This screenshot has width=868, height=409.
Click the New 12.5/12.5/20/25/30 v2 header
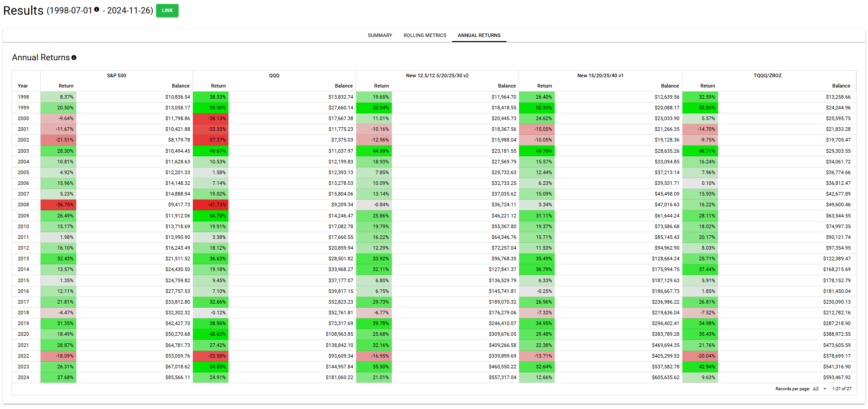click(437, 75)
